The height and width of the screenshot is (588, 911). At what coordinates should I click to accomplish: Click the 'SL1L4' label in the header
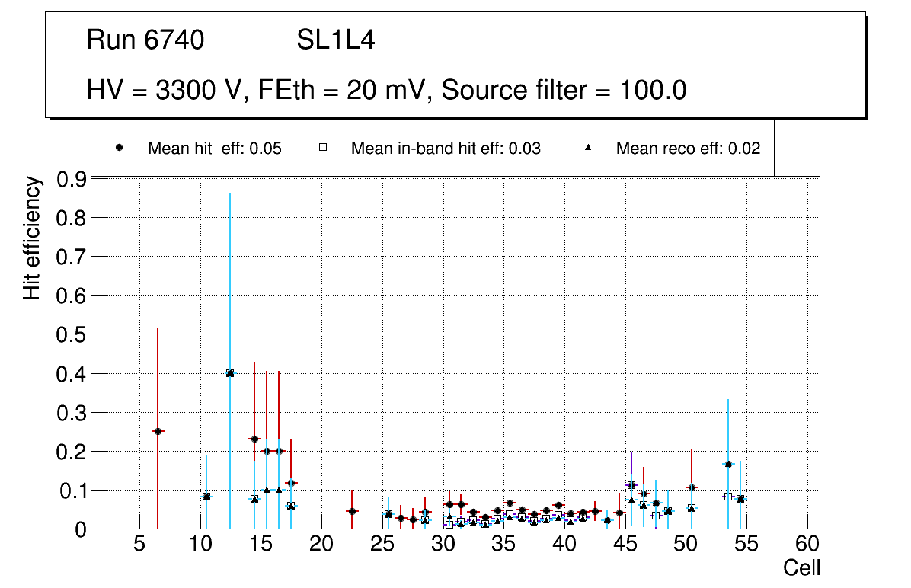pos(335,40)
